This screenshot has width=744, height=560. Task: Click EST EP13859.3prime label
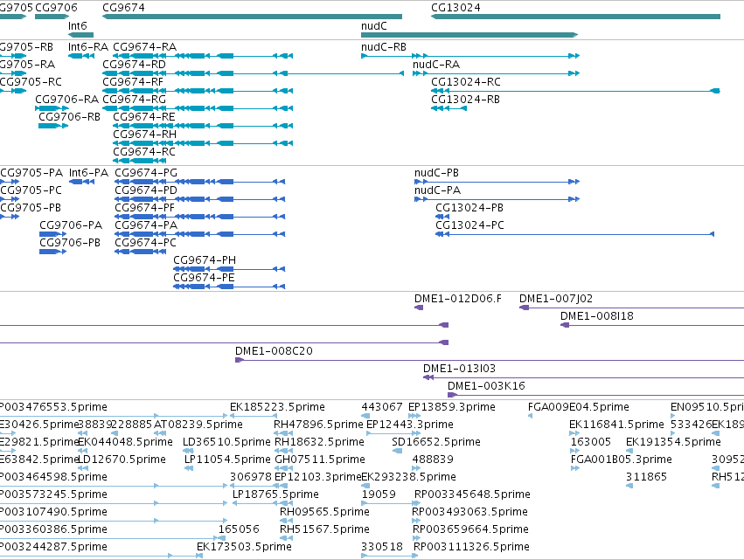click(x=452, y=407)
